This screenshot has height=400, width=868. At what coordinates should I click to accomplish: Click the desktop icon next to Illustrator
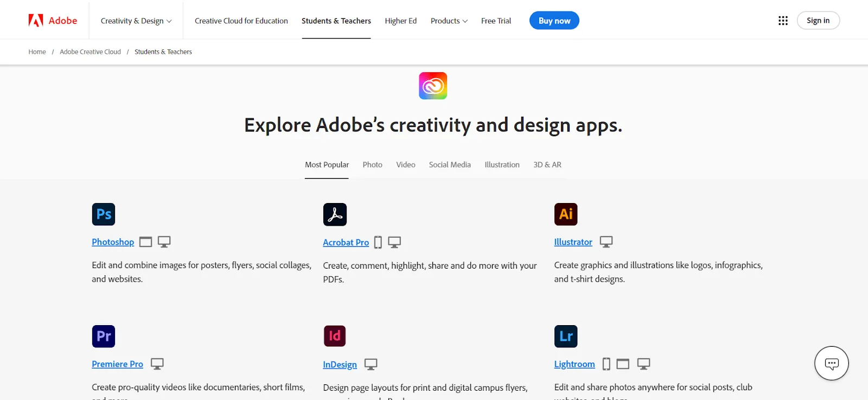(606, 242)
